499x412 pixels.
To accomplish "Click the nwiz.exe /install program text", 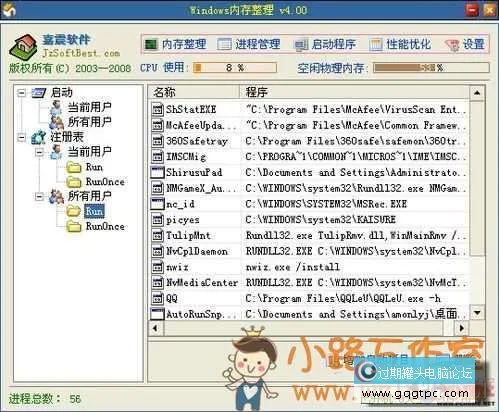I will (x=292, y=267).
